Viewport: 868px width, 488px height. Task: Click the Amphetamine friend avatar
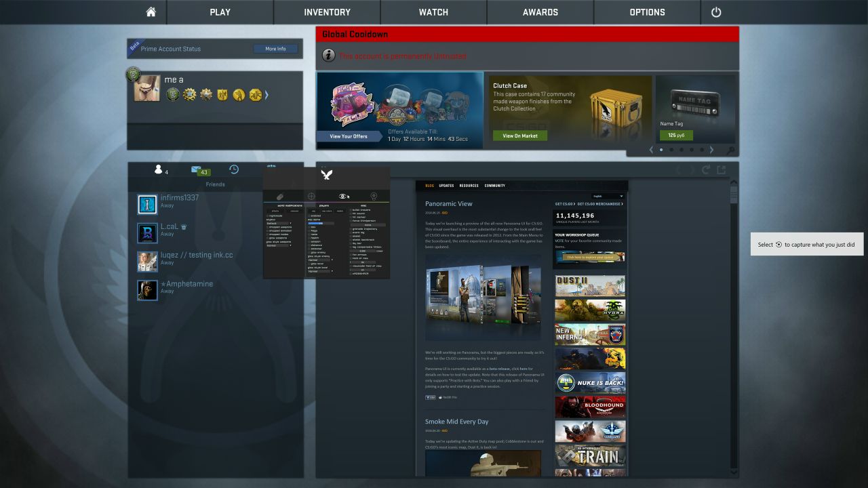147,290
